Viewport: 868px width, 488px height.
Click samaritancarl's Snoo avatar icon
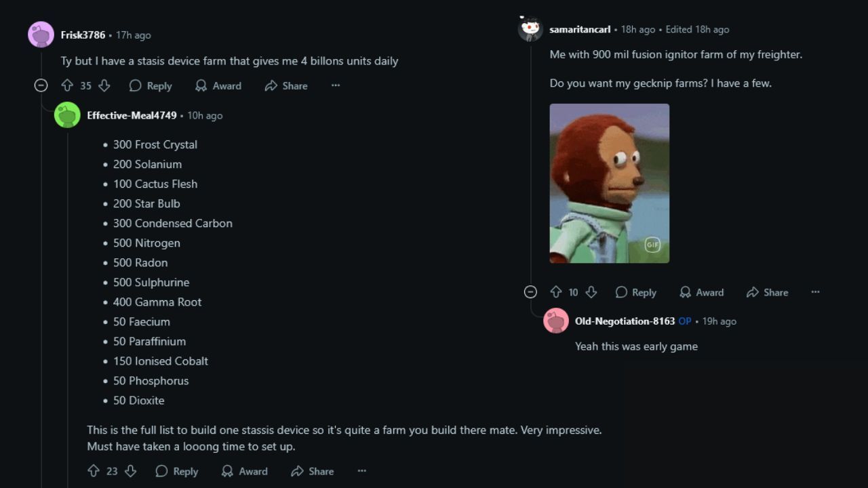pos(530,29)
